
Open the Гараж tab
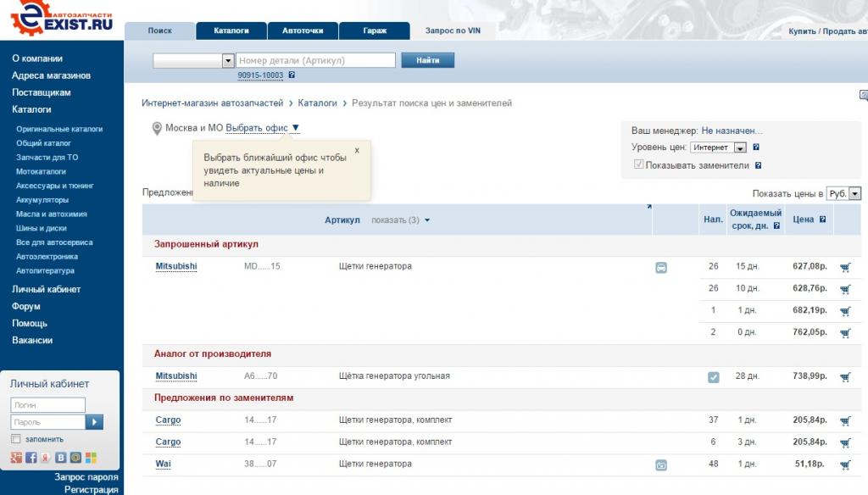click(374, 31)
